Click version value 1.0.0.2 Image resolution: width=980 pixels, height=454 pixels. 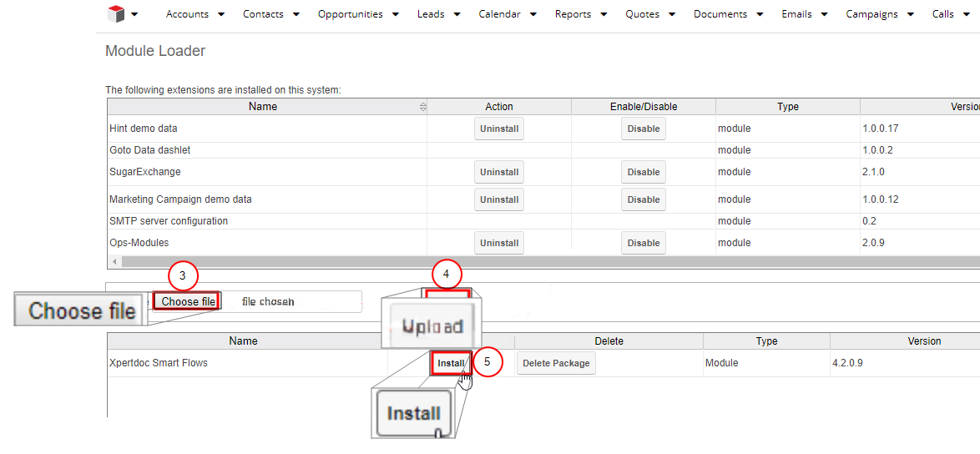click(x=878, y=150)
